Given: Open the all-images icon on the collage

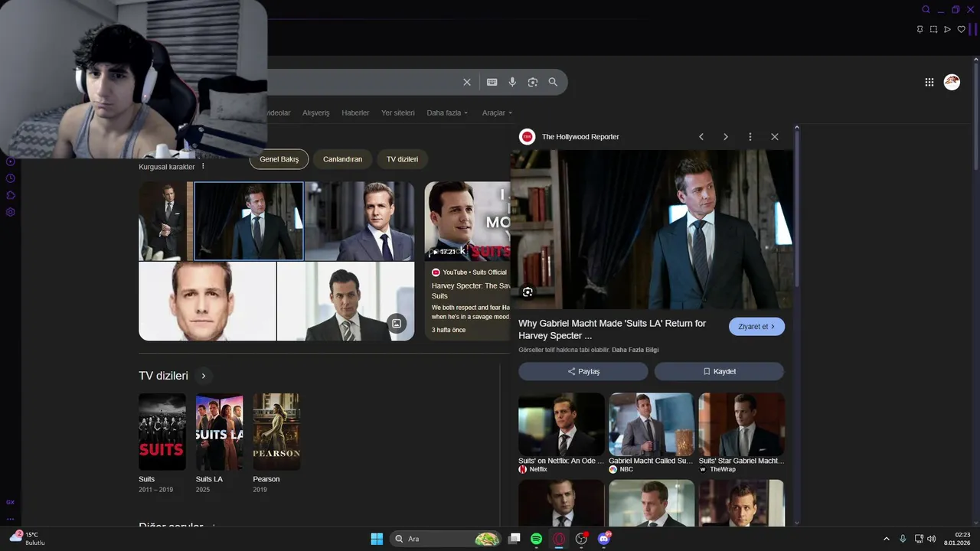Looking at the screenshot, I should [x=397, y=323].
